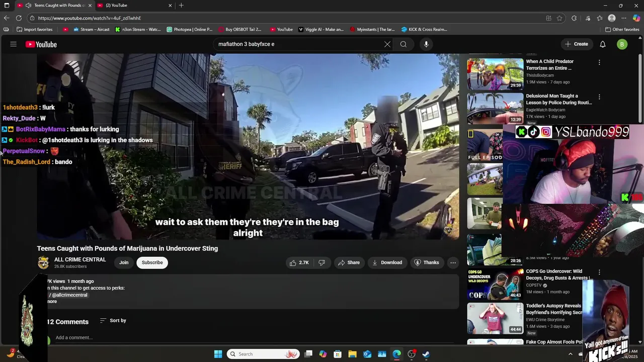Open the @allcrimecentral link in description
Image resolution: width=644 pixels, height=362 pixels.
(69, 295)
